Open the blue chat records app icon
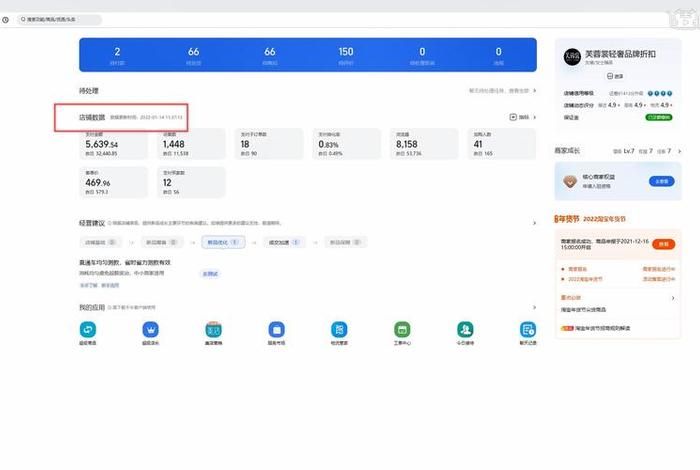700x470 pixels. pyautogui.click(x=528, y=330)
